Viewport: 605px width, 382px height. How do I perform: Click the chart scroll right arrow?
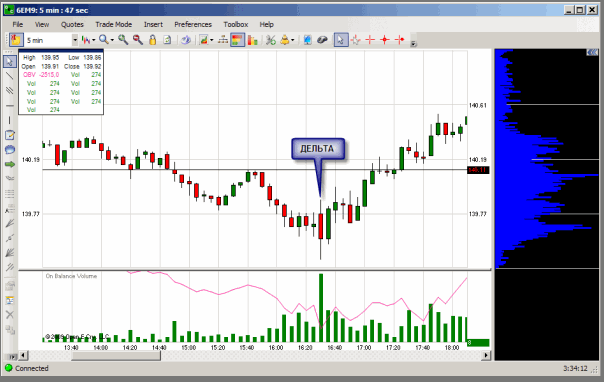[x=487, y=355]
